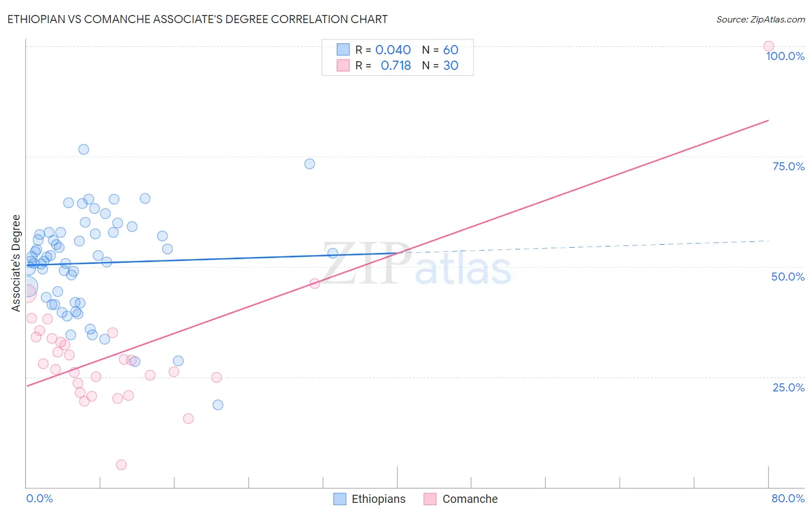Click the R = 0.718 correlation value

tap(383, 65)
